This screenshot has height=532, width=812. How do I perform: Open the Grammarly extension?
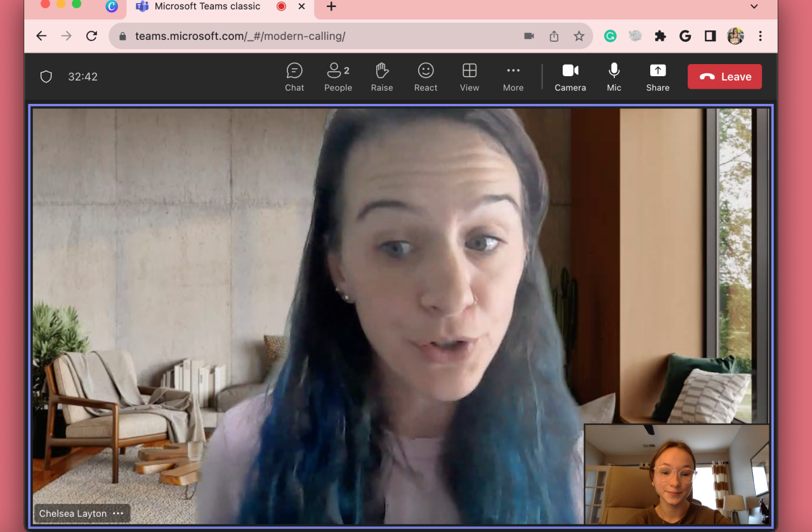[610, 36]
